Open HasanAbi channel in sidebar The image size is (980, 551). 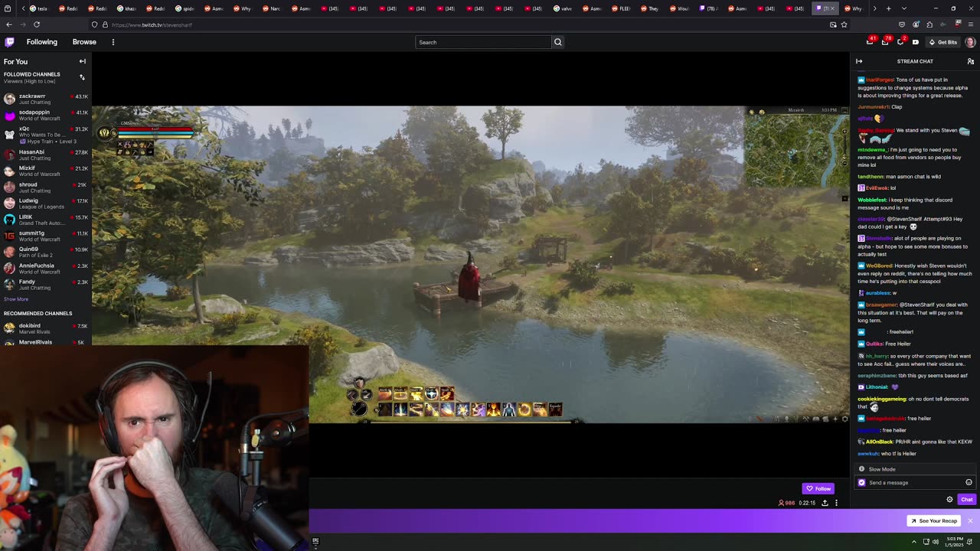(x=46, y=155)
